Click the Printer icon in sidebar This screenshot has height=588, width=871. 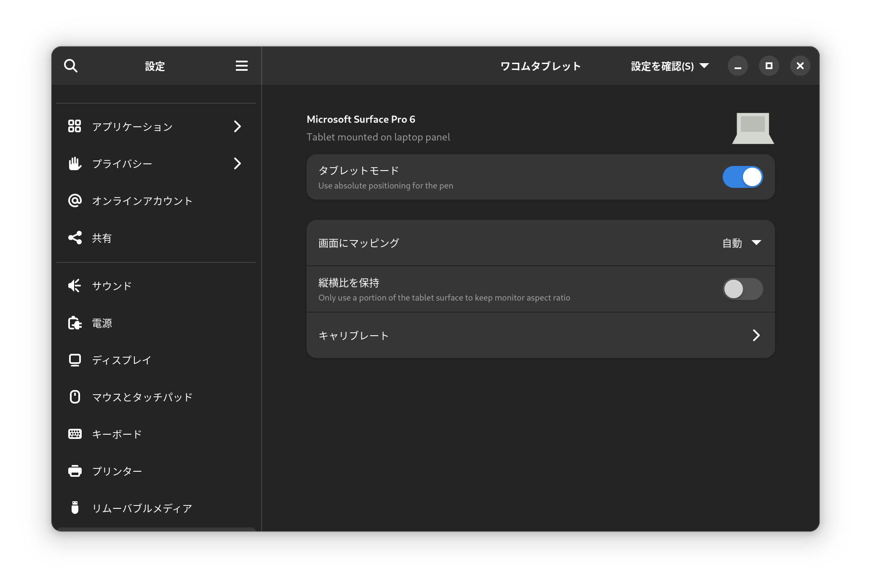[x=75, y=471]
